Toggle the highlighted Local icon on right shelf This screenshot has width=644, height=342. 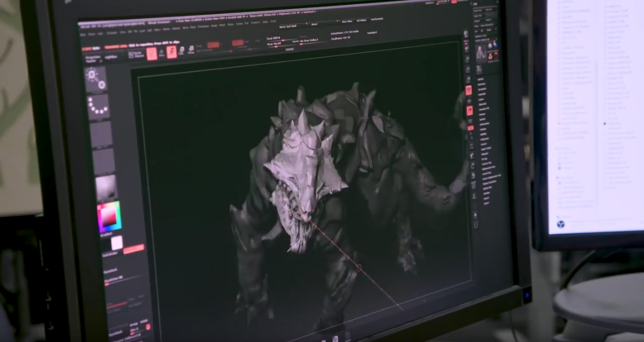tap(470, 110)
